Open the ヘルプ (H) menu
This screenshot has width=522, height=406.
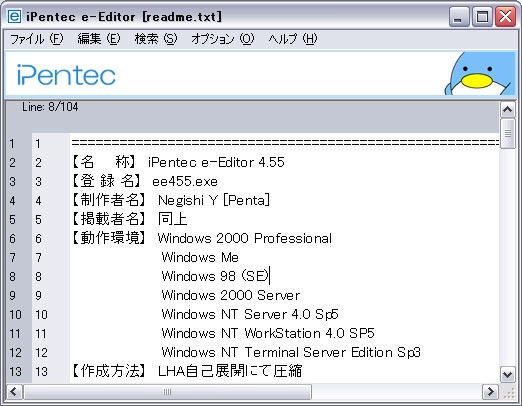coord(293,39)
